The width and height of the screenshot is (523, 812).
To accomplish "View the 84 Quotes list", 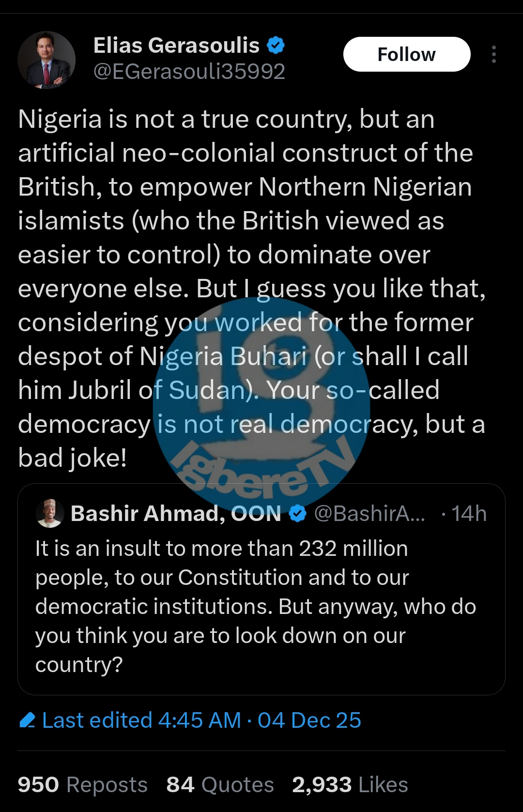I will (220, 784).
